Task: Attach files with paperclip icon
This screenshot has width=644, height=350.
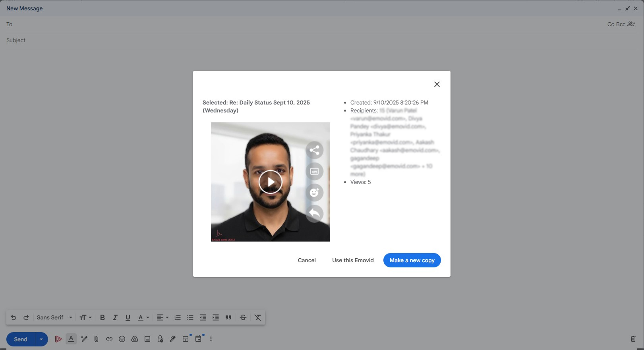Action: coord(96,339)
